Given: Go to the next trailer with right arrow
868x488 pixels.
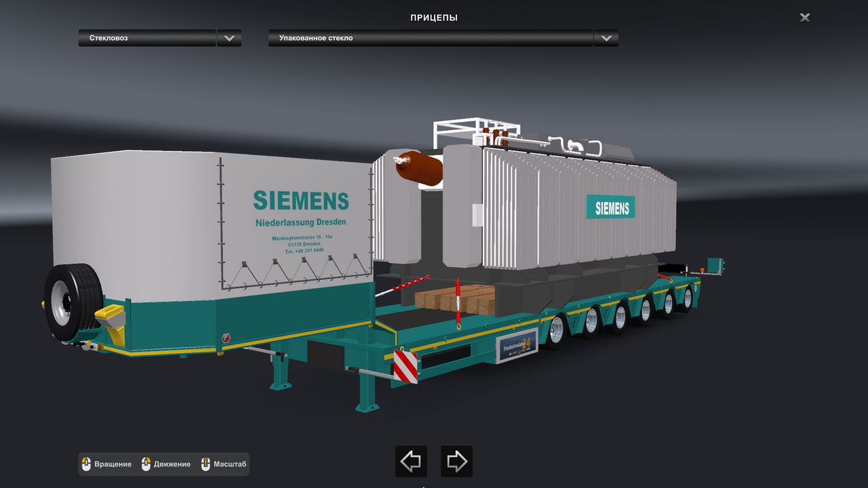Looking at the screenshot, I should click(456, 462).
